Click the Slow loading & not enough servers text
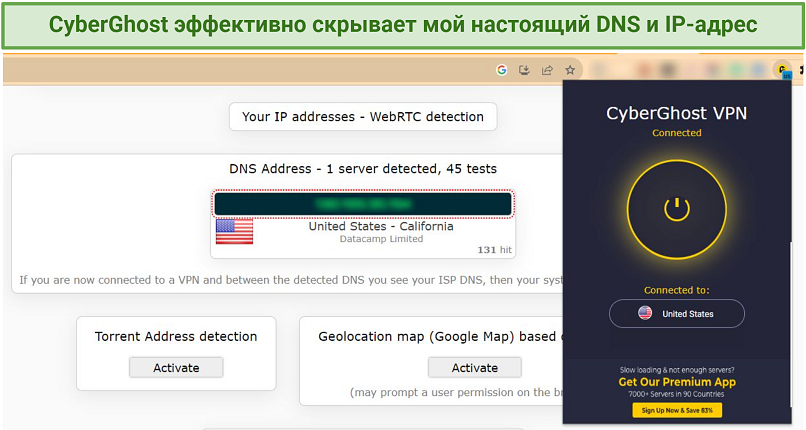Screen dimensions: 806x430 click(676, 370)
